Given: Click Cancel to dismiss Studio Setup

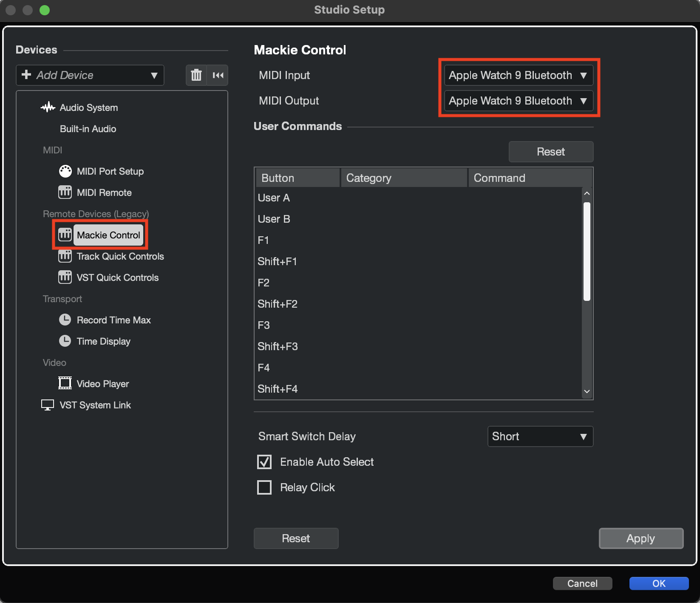Looking at the screenshot, I should click(x=582, y=583).
